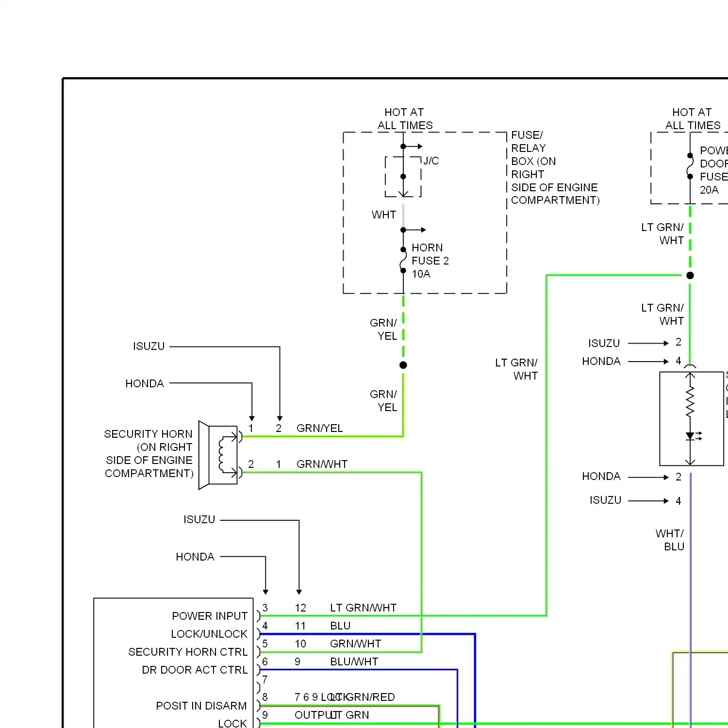The height and width of the screenshot is (728, 728).
Task: Click the 'SECURITY HORN' component label
Action: pyautogui.click(x=149, y=454)
